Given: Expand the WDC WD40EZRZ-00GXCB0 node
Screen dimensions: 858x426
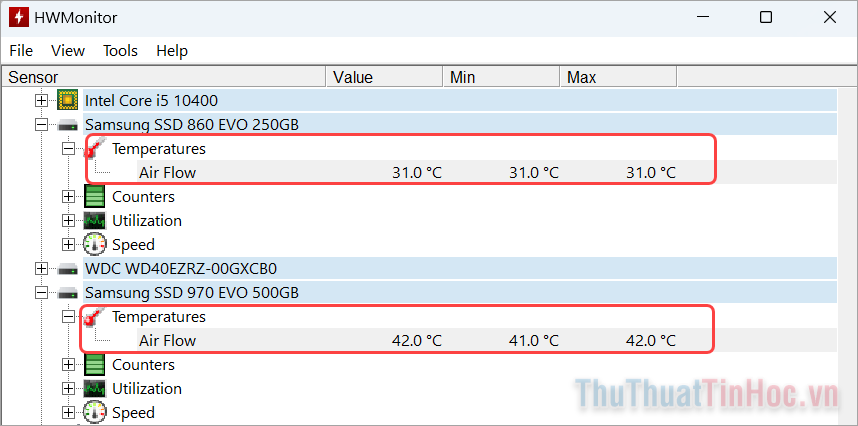Looking at the screenshot, I should [41, 269].
